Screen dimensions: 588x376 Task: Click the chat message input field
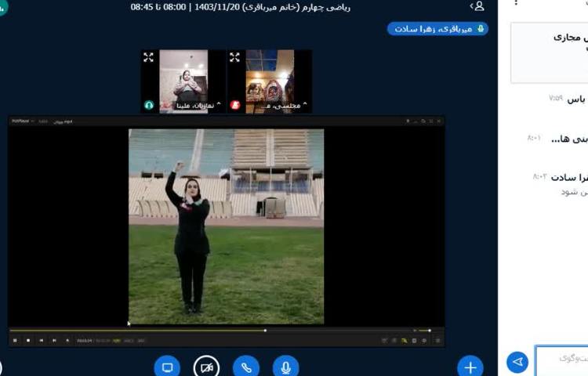[x=561, y=360]
